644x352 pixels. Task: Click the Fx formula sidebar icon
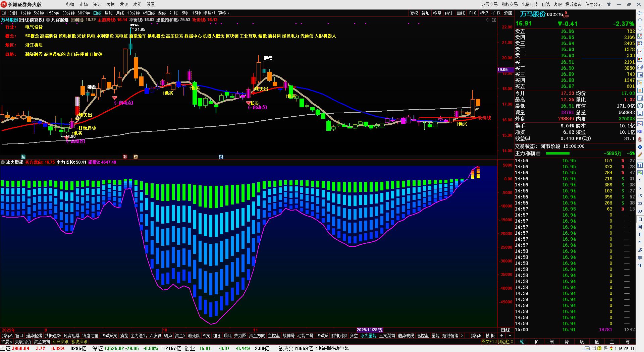coord(640,106)
